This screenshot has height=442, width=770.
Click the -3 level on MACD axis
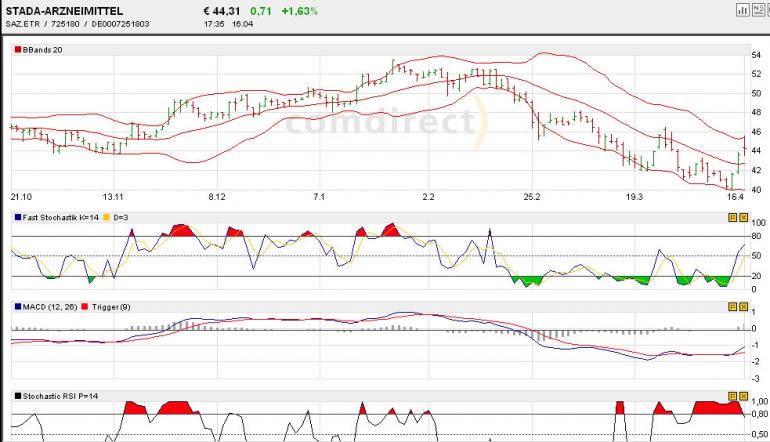pyautogui.click(x=756, y=379)
